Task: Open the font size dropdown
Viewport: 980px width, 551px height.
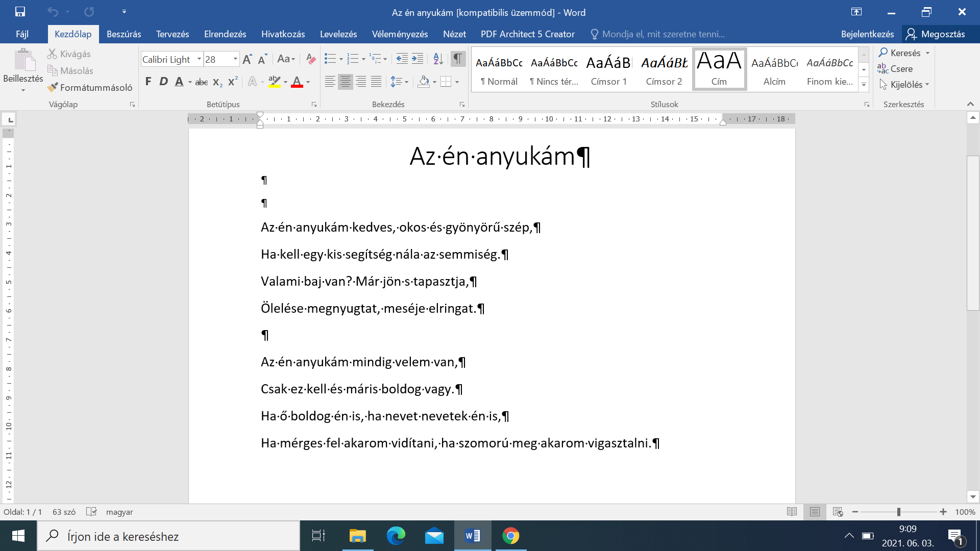Action: point(235,59)
